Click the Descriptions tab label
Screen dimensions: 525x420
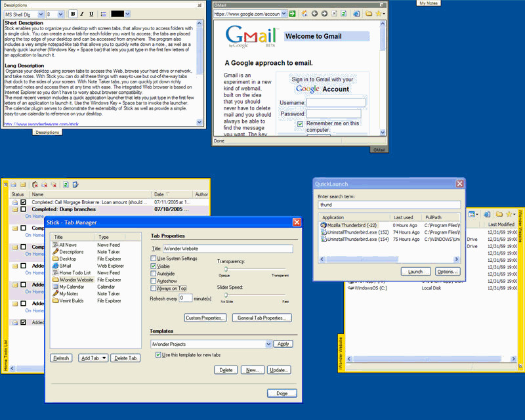tap(47, 133)
